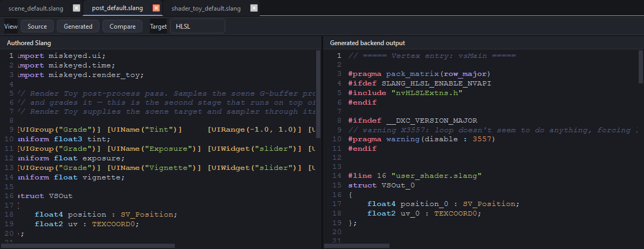The height and width of the screenshot is (249, 644).
Task: Open the HLSL target dropdown
Action: pos(198,26)
